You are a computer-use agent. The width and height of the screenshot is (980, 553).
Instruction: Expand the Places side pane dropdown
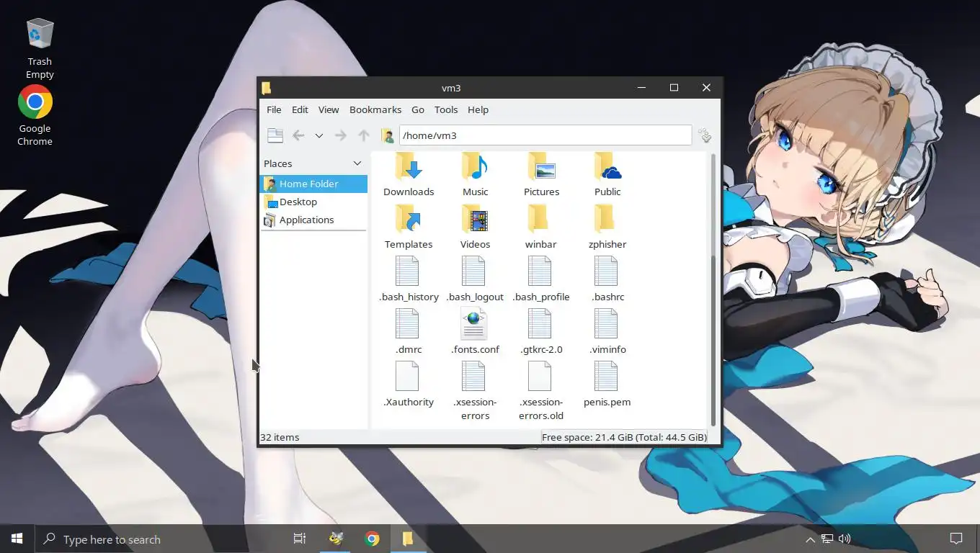pyautogui.click(x=357, y=163)
